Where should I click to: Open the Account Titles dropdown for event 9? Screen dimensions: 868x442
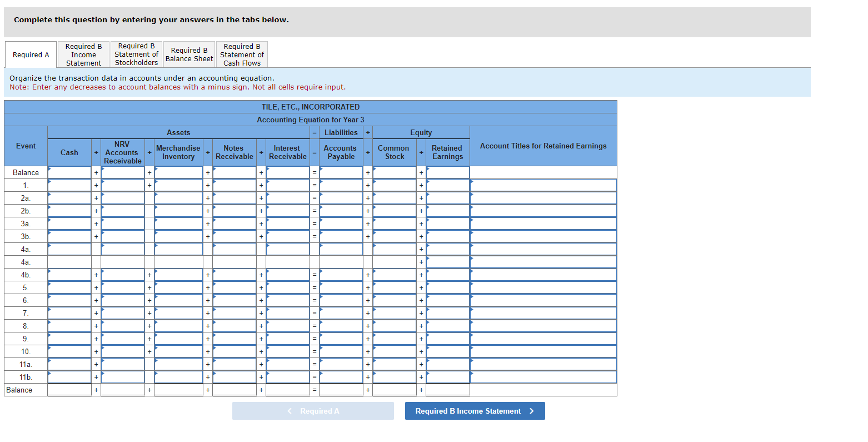click(x=543, y=339)
